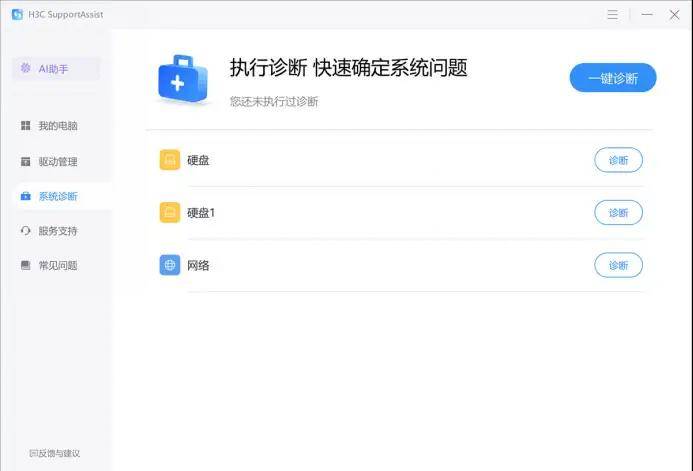The height and width of the screenshot is (471, 693).
Task: Open the hamburger menu in title bar
Action: (x=612, y=14)
